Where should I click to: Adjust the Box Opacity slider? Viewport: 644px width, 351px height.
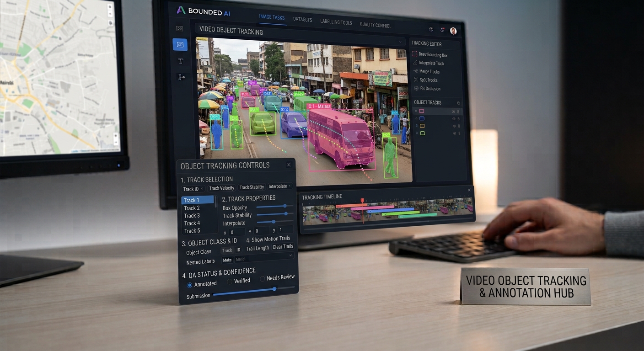(274, 206)
